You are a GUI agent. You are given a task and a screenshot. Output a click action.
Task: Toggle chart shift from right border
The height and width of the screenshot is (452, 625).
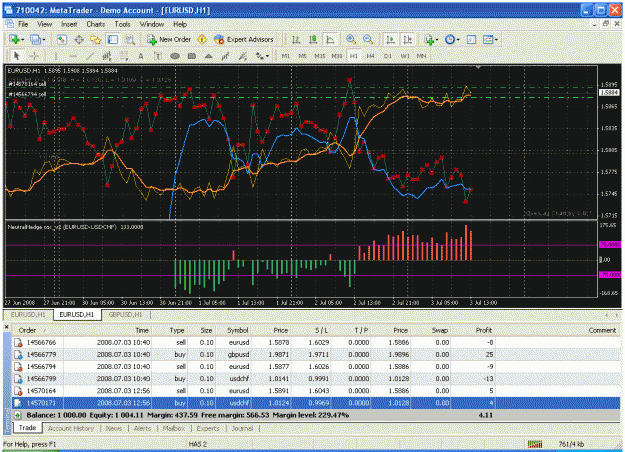click(408, 39)
